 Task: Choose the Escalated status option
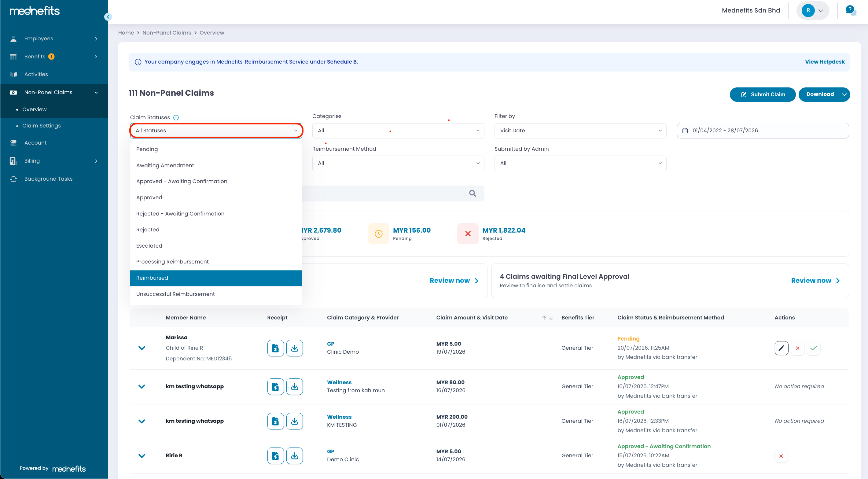click(x=216, y=246)
